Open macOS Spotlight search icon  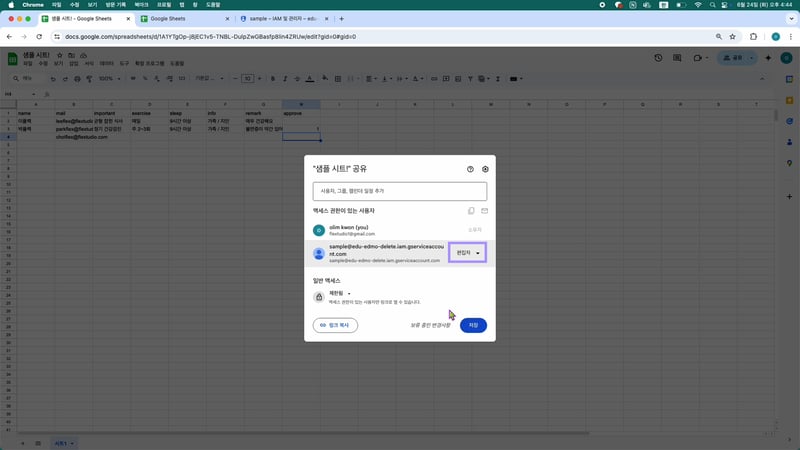712,5
